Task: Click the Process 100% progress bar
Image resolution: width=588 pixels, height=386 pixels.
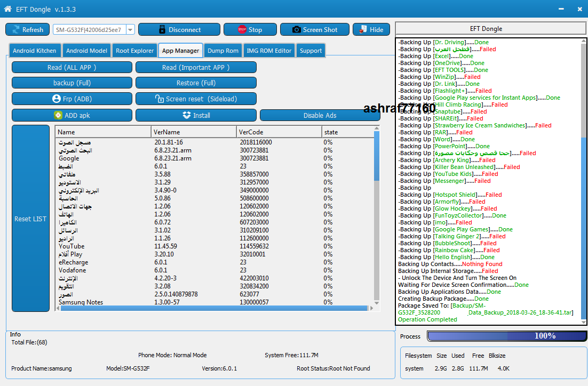Action: click(x=507, y=336)
